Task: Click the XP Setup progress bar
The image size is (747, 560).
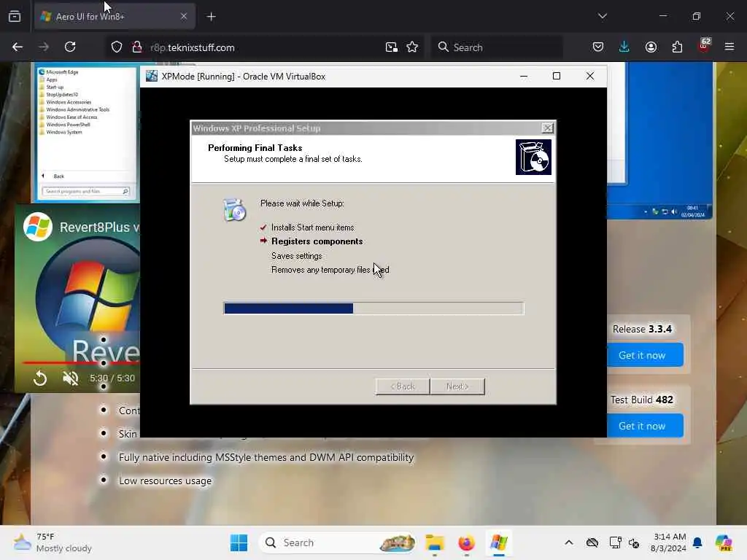Action: point(373,308)
